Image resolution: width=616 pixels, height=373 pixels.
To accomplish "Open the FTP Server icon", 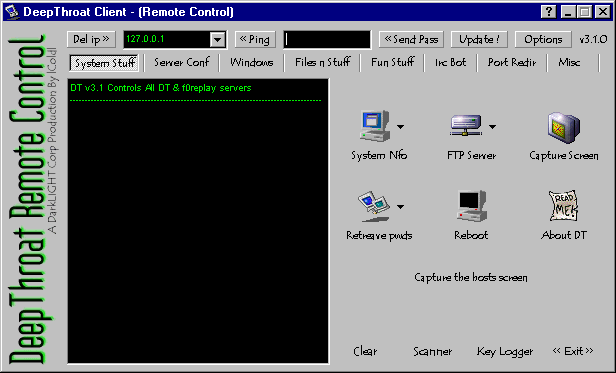I will coord(466,126).
